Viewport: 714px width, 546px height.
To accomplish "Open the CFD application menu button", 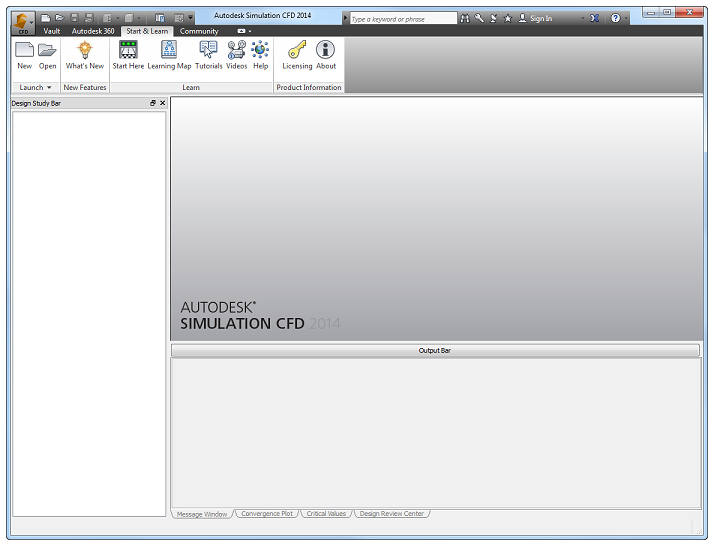I will pyautogui.click(x=22, y=23).
